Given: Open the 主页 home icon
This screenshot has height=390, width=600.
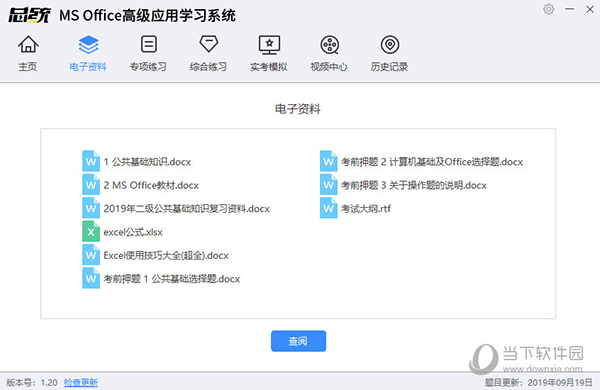Looking at the screenshot, I should tap(28, 44).
